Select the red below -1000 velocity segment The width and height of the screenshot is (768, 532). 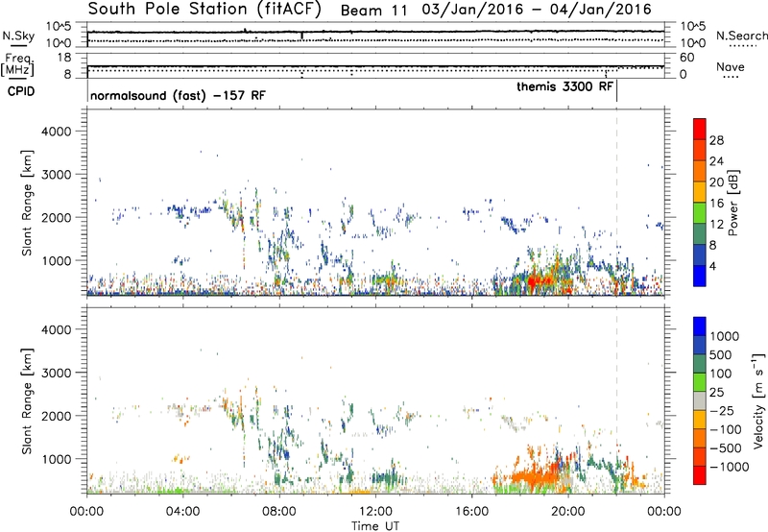pyautogui.click(x=700, y=475)
